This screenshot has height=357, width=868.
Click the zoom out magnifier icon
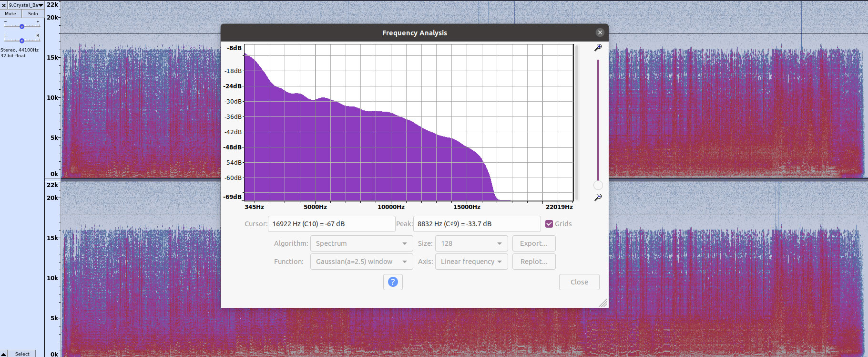click(598, 197)
